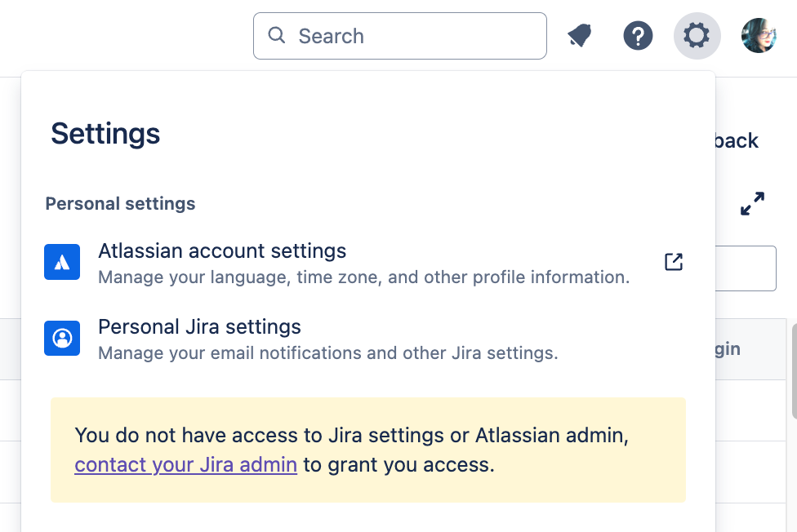Screen dimensions: 797x532
Task: Open the notifications bell
Action: pyautogui.click(x=579, y=36)
